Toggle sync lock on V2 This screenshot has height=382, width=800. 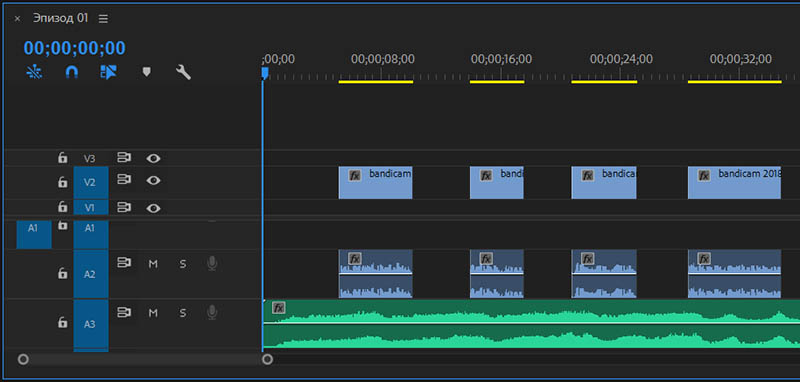coord(124,180)
